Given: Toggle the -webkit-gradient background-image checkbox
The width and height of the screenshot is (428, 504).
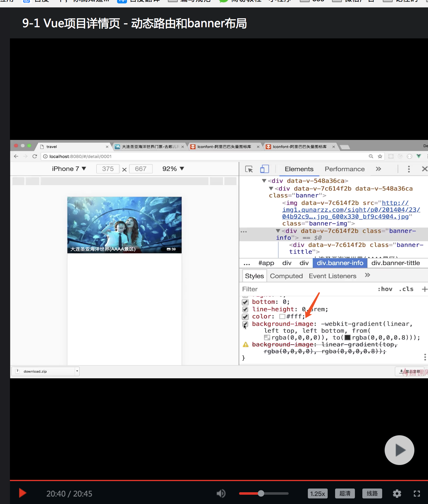Looking at the screenshot, I should [x=245, y=324].
